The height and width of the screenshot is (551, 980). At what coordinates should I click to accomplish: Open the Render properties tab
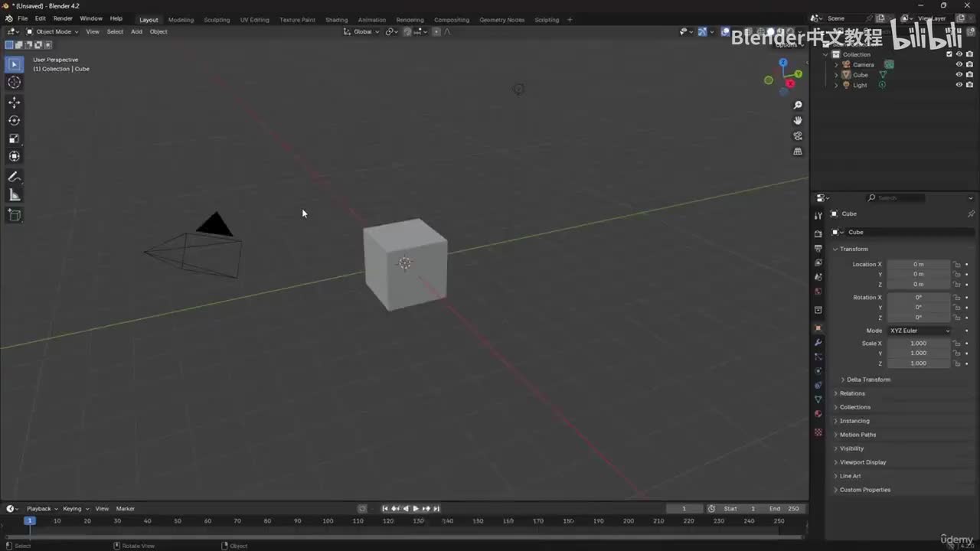pos(818,234)
